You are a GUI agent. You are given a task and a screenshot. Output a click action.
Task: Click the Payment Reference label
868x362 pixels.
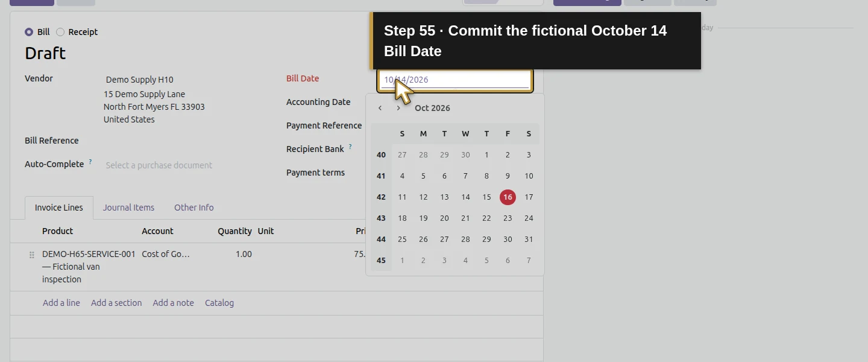[x=324, y=125]
